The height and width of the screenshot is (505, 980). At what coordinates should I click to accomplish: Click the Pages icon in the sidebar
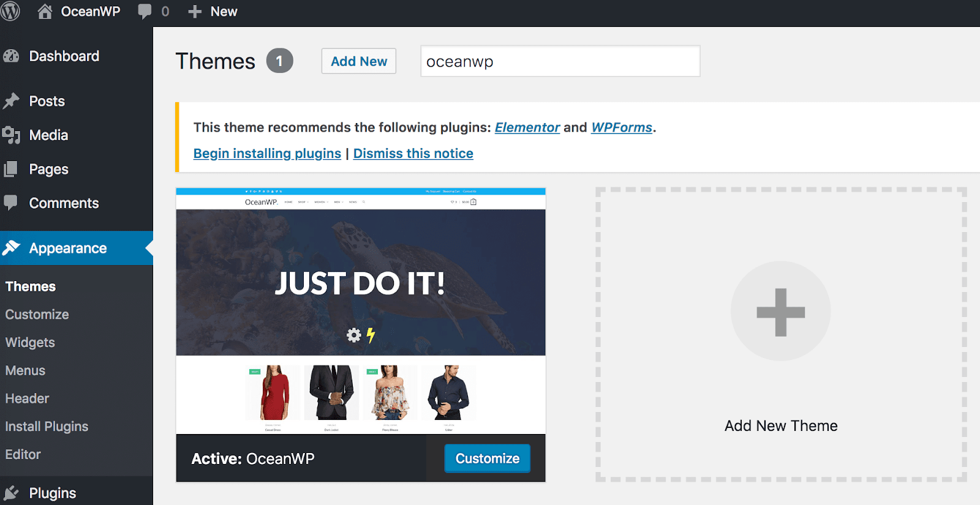(11, 169)
